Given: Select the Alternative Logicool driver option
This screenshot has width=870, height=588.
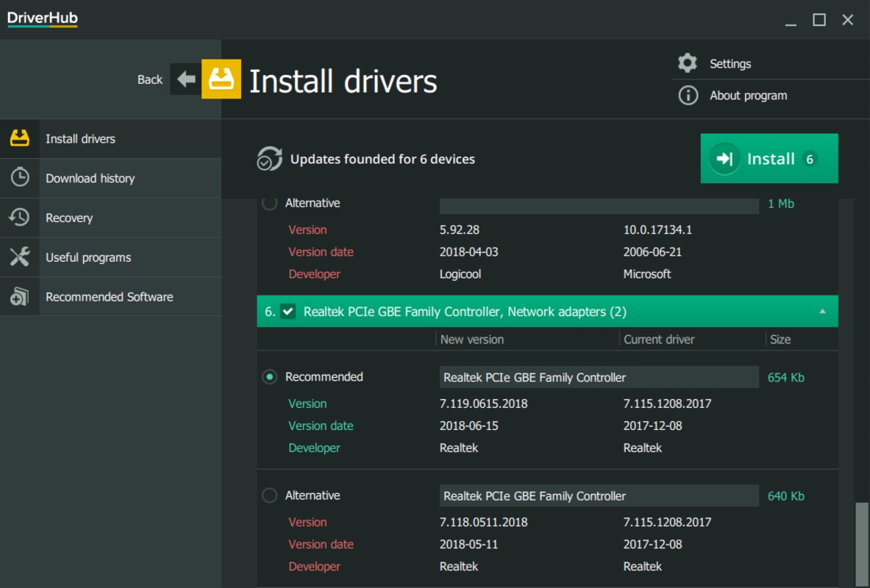Looking at the screenshot, I should (x=269, y=203).
